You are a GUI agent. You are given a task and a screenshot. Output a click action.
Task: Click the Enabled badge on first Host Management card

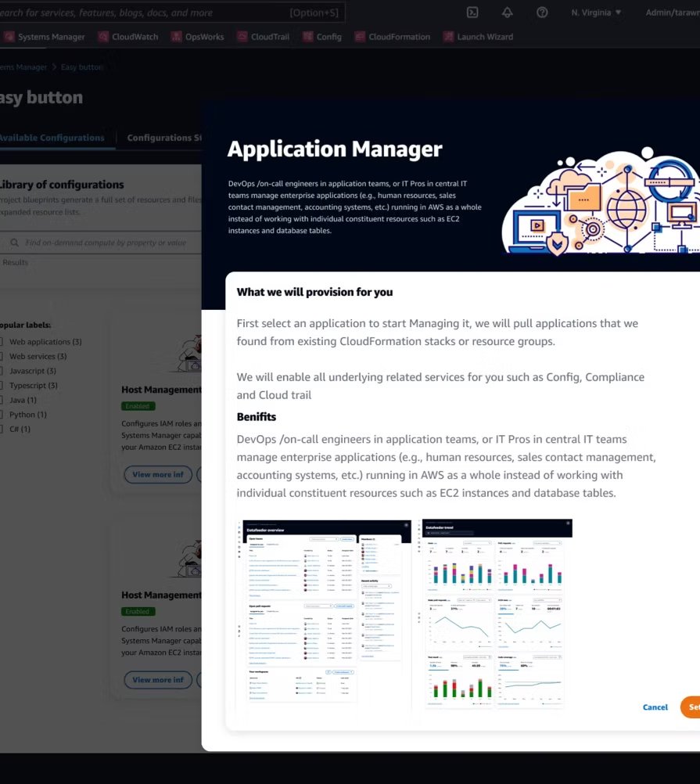click(138, 406)
